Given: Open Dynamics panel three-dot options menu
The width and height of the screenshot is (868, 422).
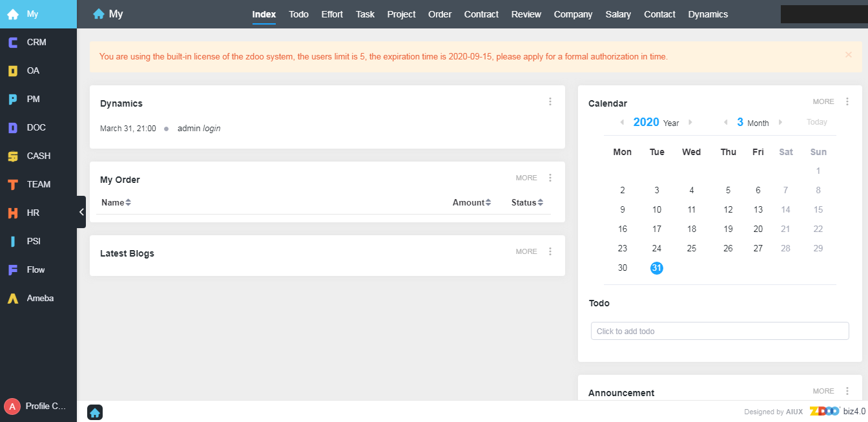Looking at the screenshot, I should point(550,101).
